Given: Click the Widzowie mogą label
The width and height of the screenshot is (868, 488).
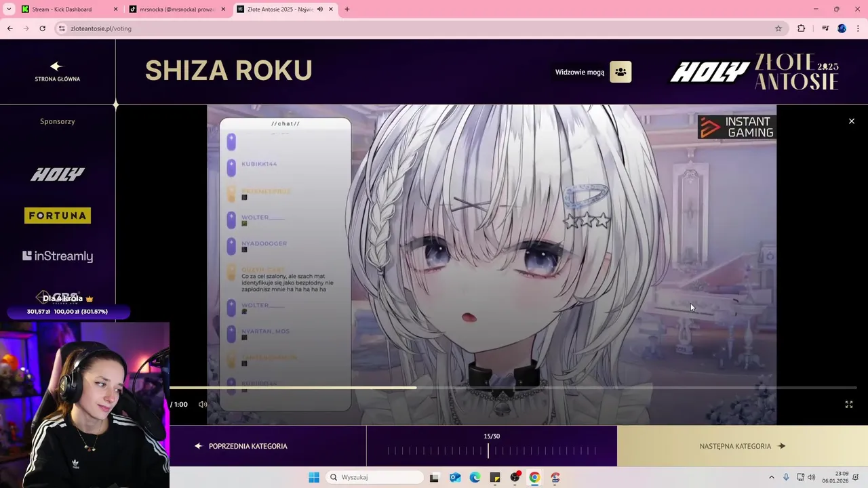Looking at the screenshot, I should click(580, 72).
